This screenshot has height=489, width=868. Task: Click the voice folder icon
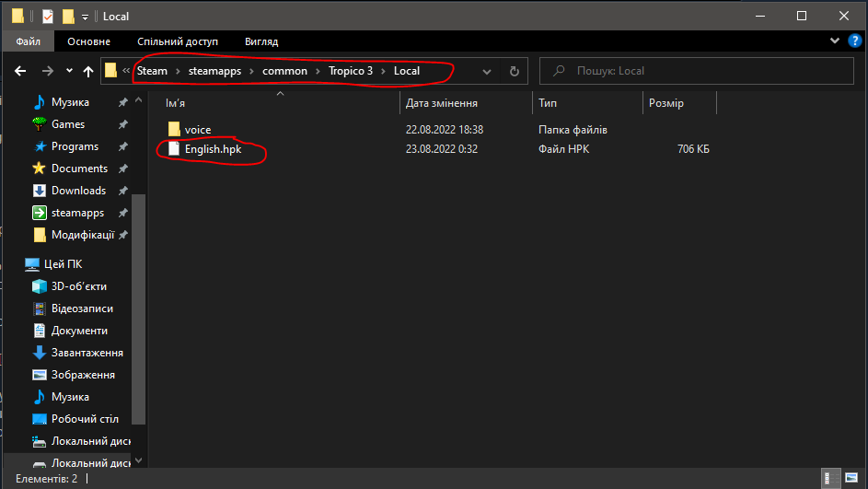[174, 129]
